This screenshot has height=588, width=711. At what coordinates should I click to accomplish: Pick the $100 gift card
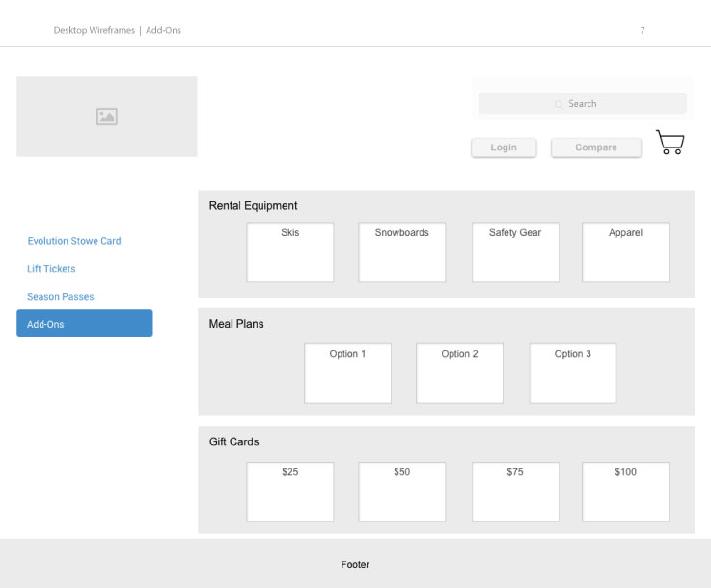[625, 492]
